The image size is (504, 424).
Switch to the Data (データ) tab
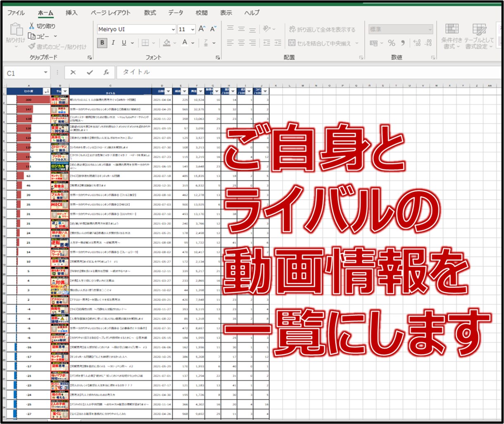pyautogui.click(x=176, y=13)
